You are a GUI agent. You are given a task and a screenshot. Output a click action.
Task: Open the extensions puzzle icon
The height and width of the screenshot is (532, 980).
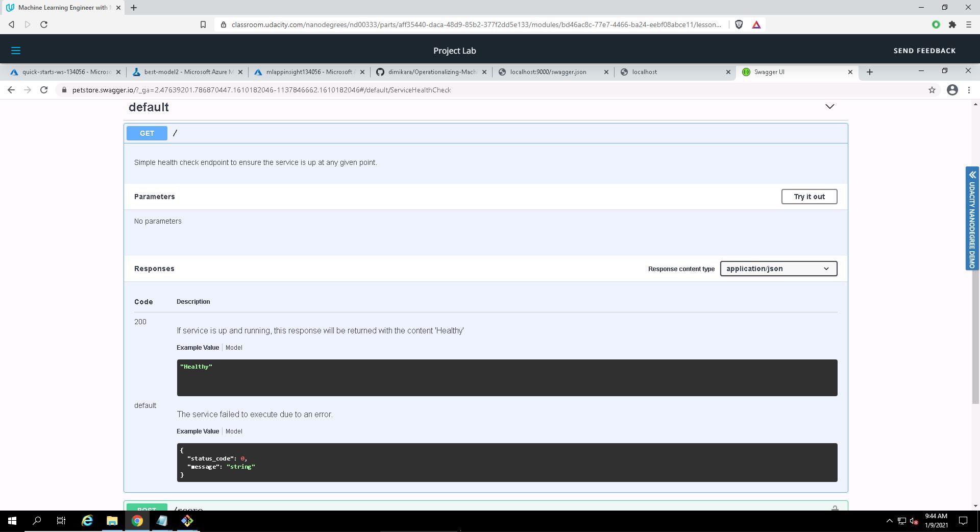952,25
